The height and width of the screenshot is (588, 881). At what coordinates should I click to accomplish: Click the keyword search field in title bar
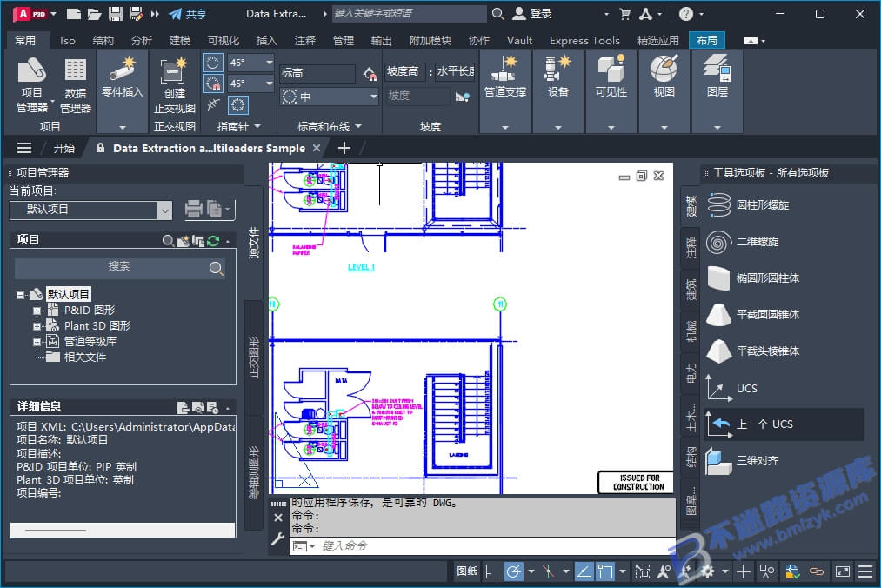coord(409,14)
